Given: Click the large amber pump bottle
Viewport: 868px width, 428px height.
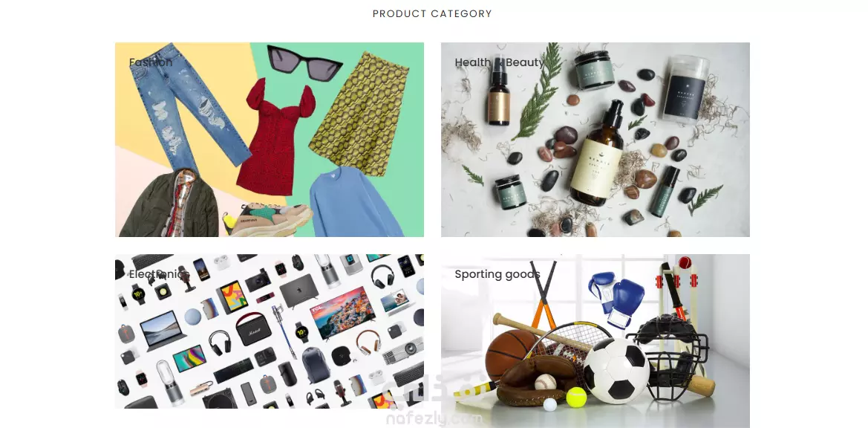Looking at the screenshot, I should coord(597,154).
